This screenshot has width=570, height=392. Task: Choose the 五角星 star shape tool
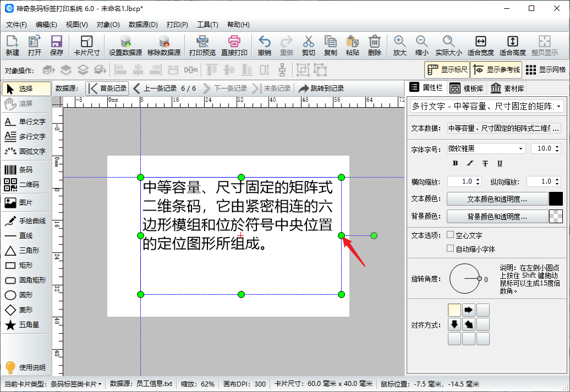pos(25,325)
